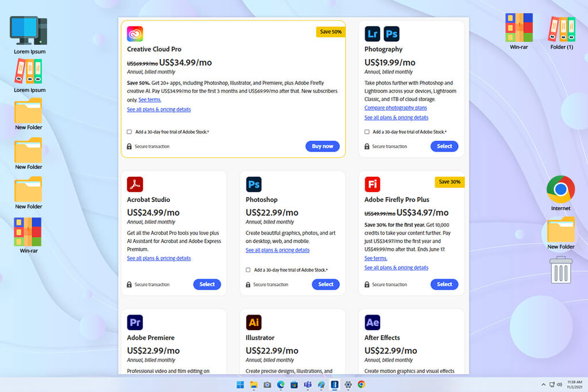The height and width of the screenshot is (392, 588).
Task: Click the Acrobat Studio app icon
Action: pyautogui.click(x=135, y=184)
